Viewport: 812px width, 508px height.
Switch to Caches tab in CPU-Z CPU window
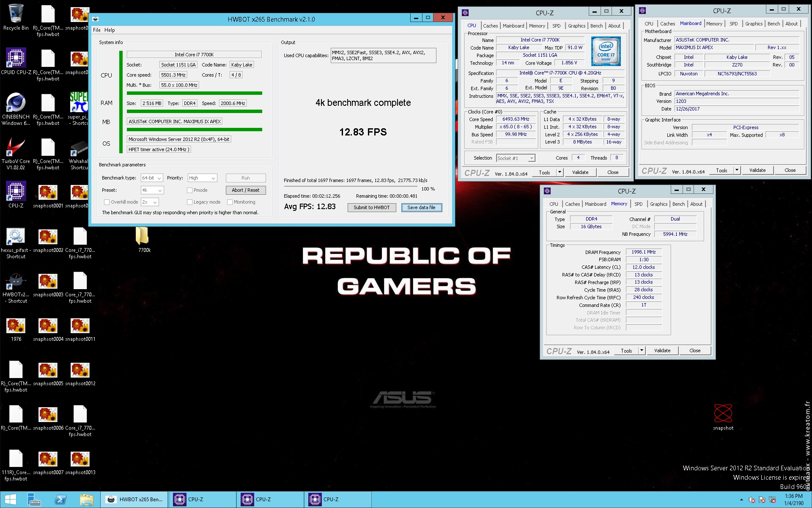[x=490, y=26]
